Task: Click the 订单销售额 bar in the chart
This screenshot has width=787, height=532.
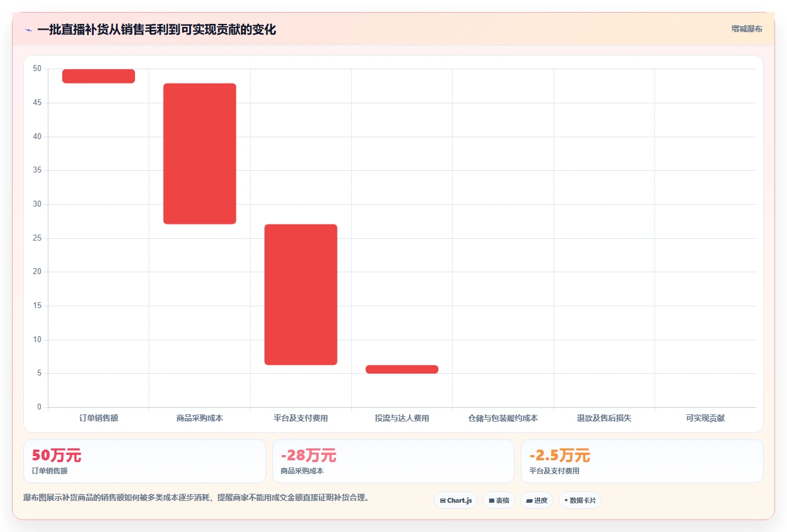Action: click(x=99, y=76)
